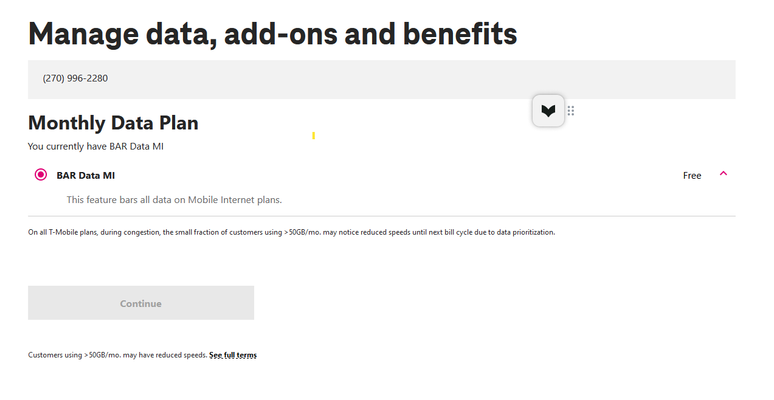
Task: Click the disabled Continue button
Action: pos(141,303)
